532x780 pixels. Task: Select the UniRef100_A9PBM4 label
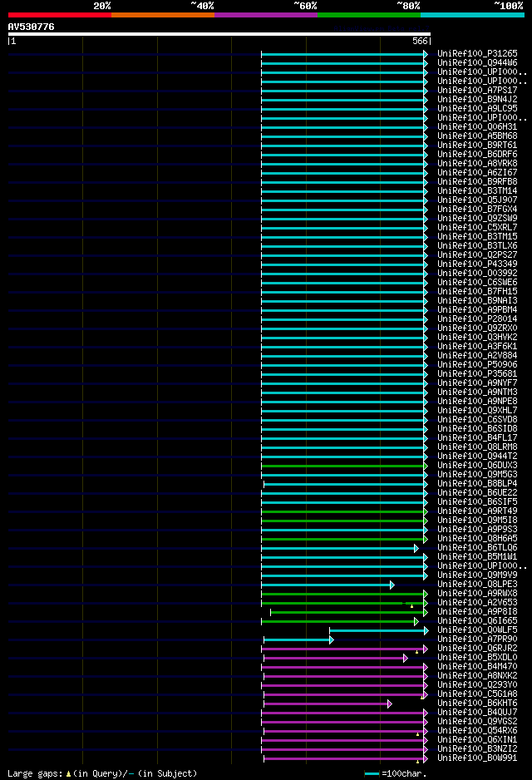[x=477, y=310]
